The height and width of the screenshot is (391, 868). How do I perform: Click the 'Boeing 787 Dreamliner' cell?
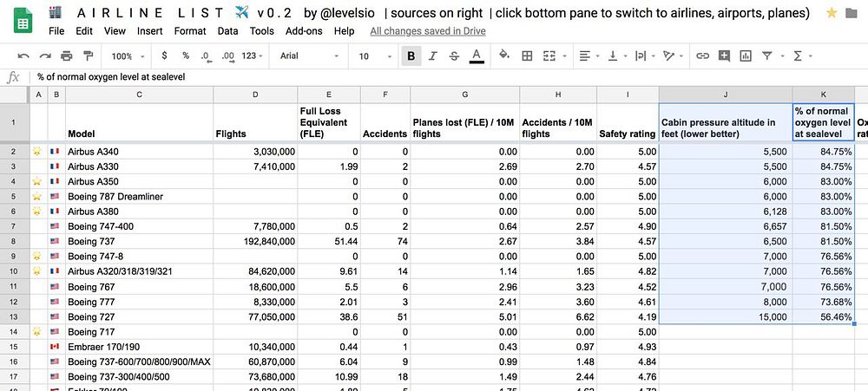(140, 196)
